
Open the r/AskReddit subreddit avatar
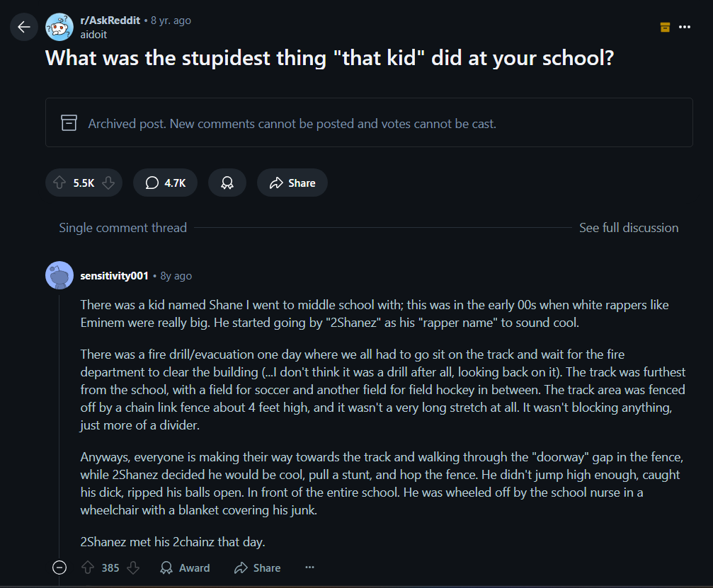(x=59, y=28)
